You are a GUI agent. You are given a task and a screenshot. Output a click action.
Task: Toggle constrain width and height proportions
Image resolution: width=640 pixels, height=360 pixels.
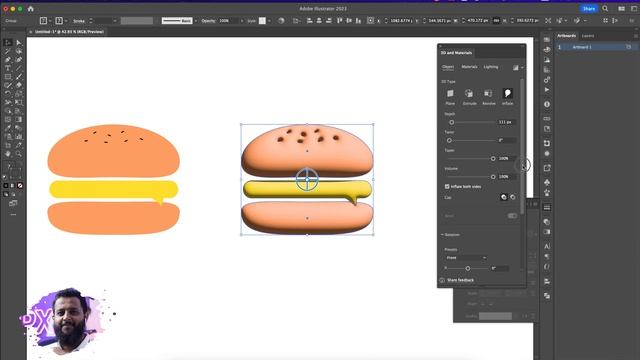tap(496, 20)
